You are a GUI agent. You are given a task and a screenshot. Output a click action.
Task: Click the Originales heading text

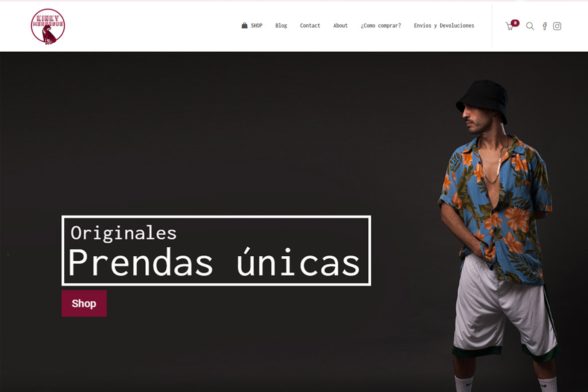pos(123,233)
